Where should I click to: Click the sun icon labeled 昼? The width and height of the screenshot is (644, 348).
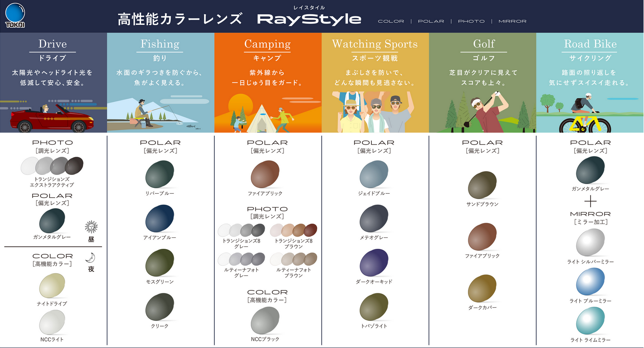point(91,227)
